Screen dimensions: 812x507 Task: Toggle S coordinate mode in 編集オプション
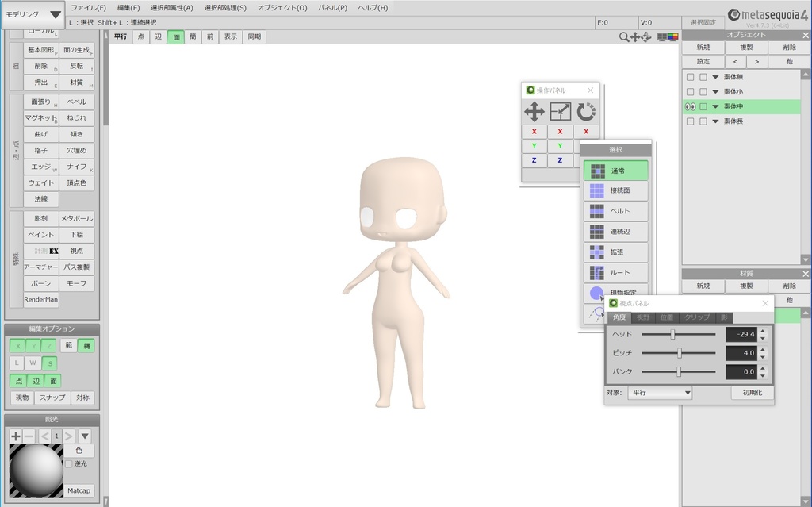pos(50,363)
